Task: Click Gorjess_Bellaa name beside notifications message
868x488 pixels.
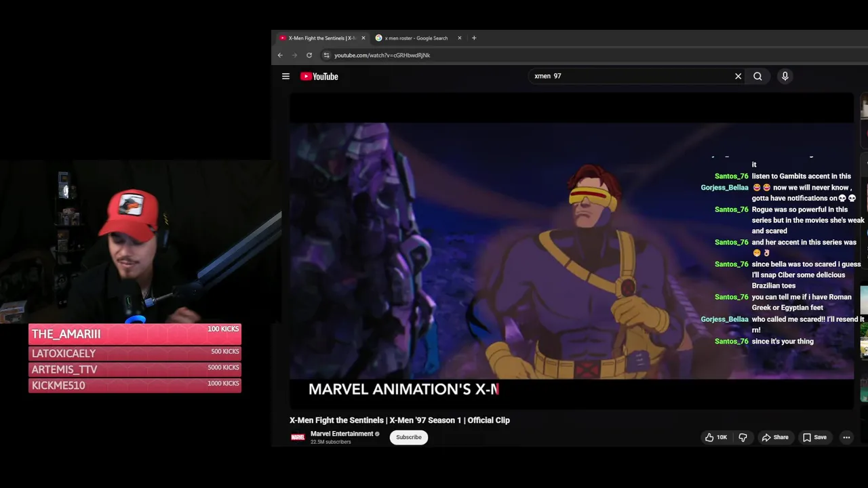Action: [x=724, y=188]
